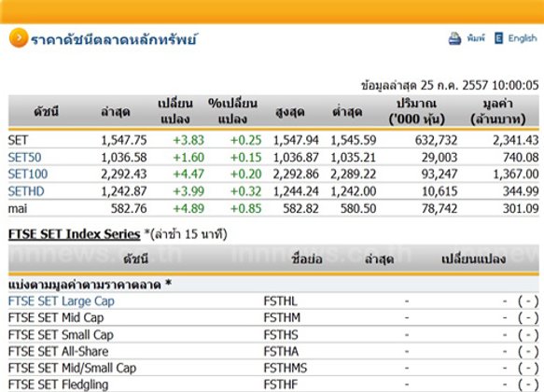Select the mai index row name
This screenshot has height=392, width=544.
pyautogui.click(x=18, y=209)
